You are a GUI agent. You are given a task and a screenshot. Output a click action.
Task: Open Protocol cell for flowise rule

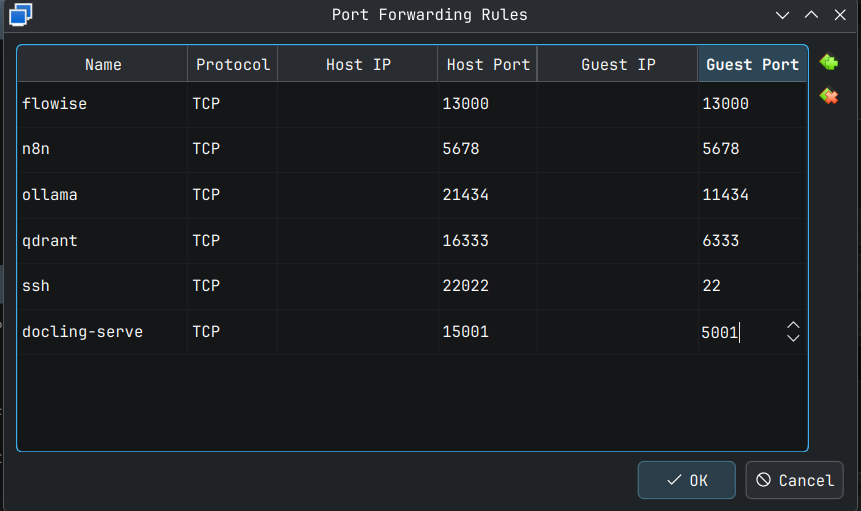click(232, 103)
